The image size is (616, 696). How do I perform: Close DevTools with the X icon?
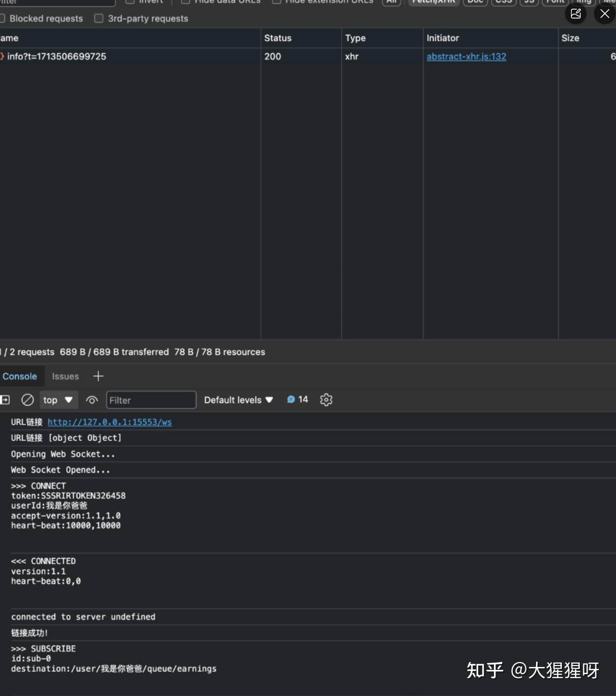click(x=604, y=14)
